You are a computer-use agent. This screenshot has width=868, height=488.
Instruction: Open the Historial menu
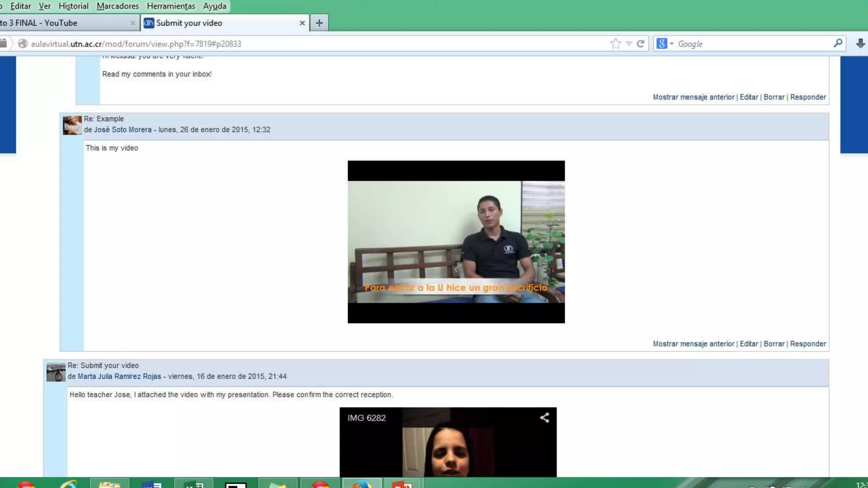tap(73, 6)
